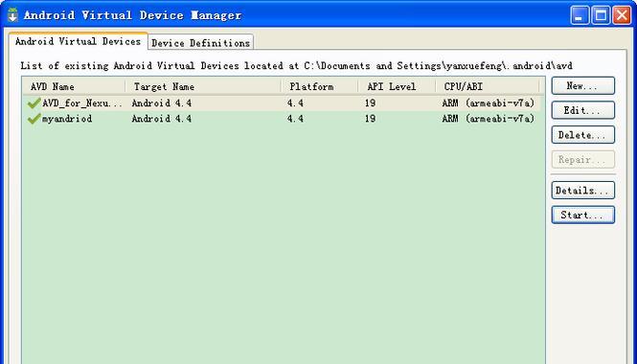Click the Android app icon in title bar
637x364 pixels.
pos(12,15)
